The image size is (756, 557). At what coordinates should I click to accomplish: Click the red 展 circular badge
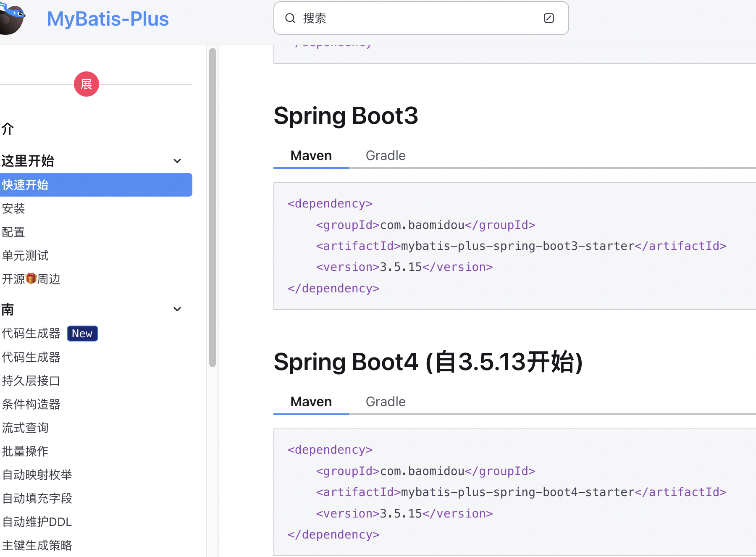point(87,84)
